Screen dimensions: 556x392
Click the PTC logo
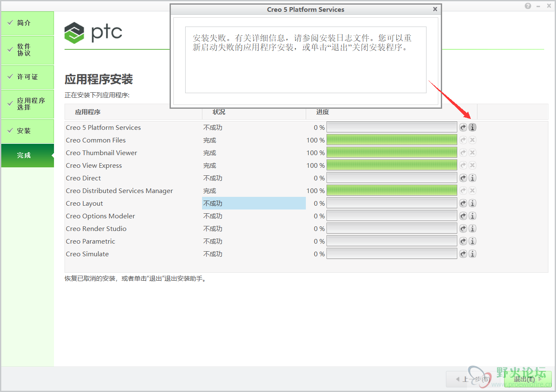point(93,32)
